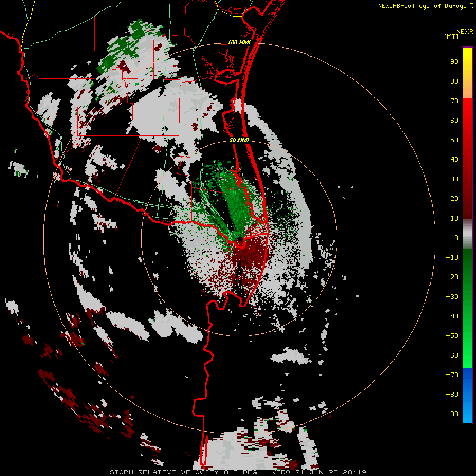
Task: Click the 100 NMI range ring label
Action: click(x=239, y=42)
